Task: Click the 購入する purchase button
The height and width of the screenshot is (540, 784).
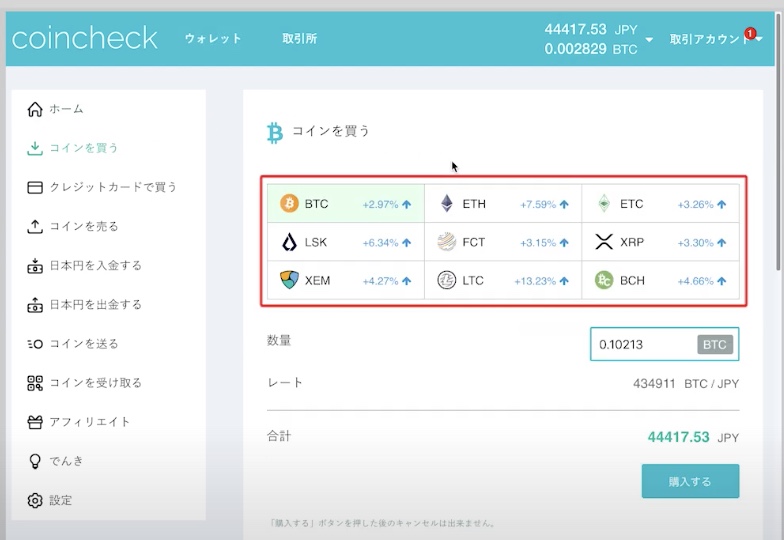Action: coord(690,481)
